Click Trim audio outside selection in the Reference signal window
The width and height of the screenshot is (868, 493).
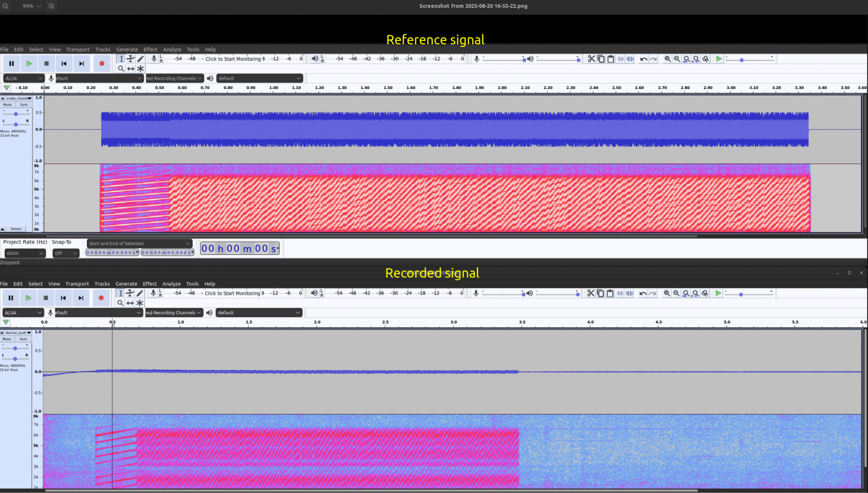coord(620,59)
